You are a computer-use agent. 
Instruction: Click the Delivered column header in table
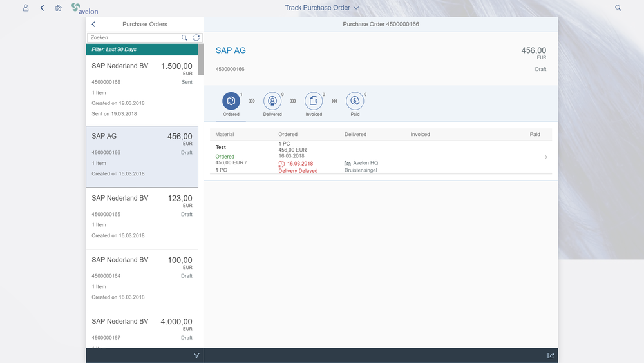tap(355, 134)
